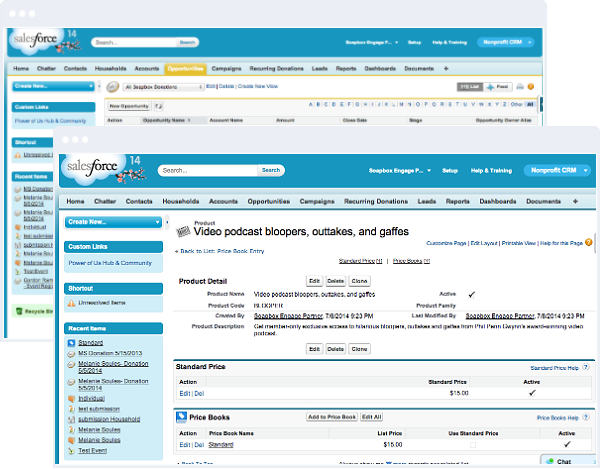Image resolution: width=600 pixels, height=469 pixels.
Task: Click the top Edit button in Product Detail
Action: [x=315, y=281]
